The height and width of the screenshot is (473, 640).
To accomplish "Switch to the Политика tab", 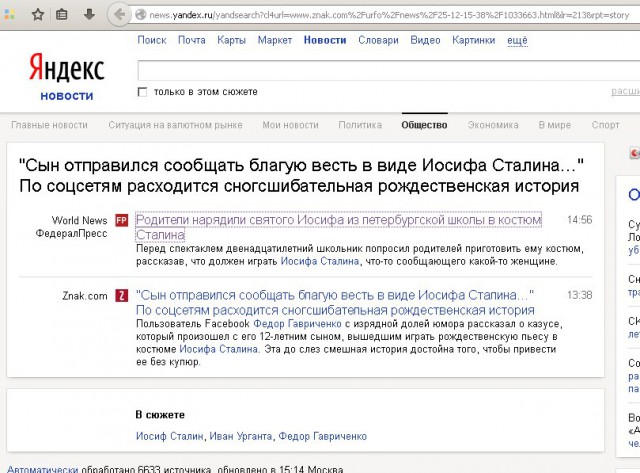I will tap(360, 125).
